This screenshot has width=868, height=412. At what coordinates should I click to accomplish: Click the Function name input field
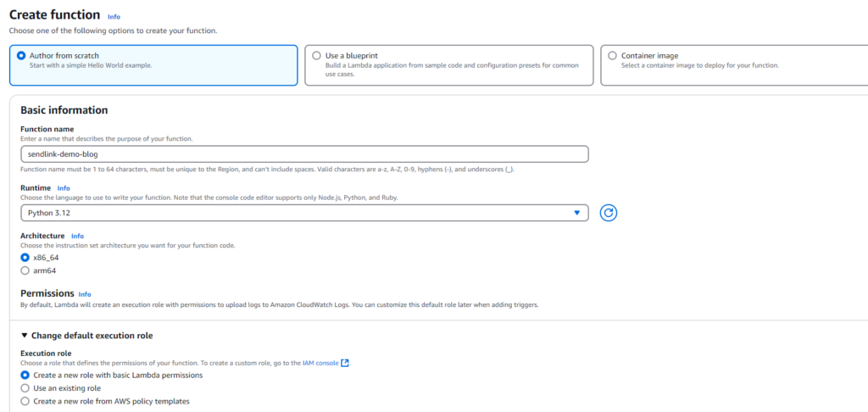click(303, 153)
